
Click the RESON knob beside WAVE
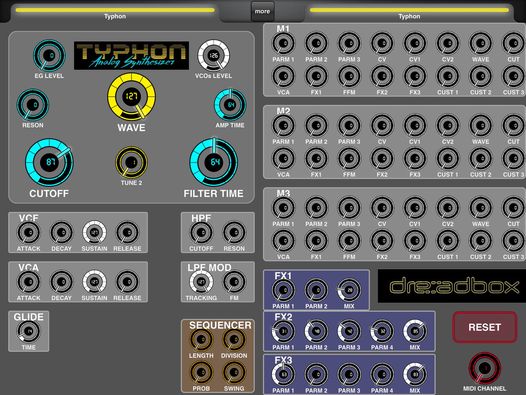tap(33, 105)
